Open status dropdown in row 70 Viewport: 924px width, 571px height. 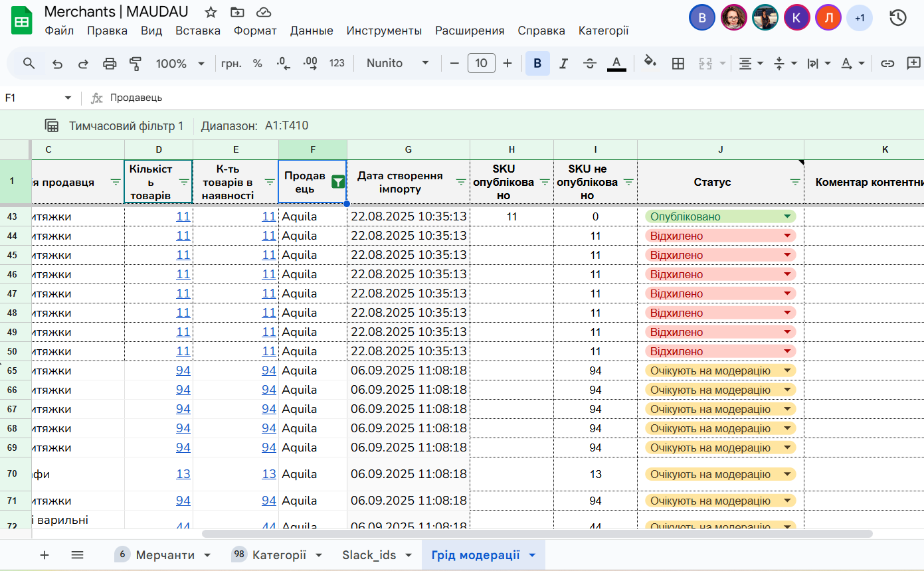click(x=788, y=474)
